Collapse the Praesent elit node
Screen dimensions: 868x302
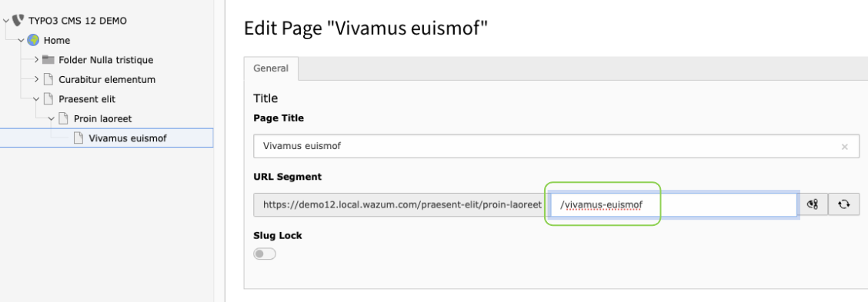(36, 99)
